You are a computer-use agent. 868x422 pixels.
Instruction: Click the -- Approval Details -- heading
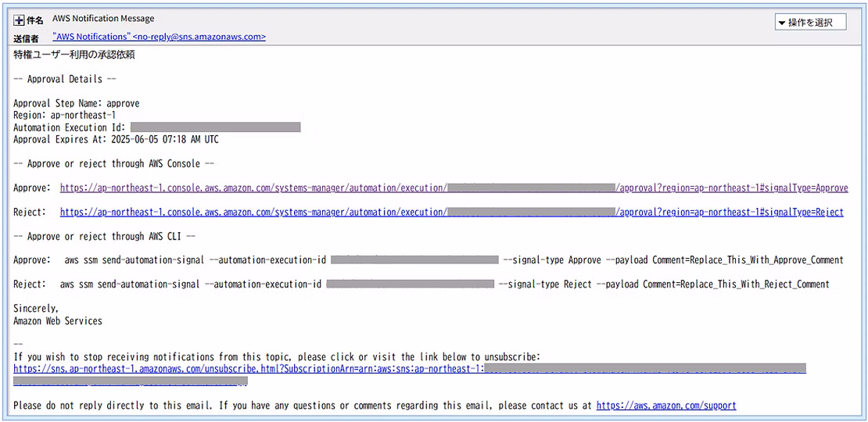[x=65, y=79]
